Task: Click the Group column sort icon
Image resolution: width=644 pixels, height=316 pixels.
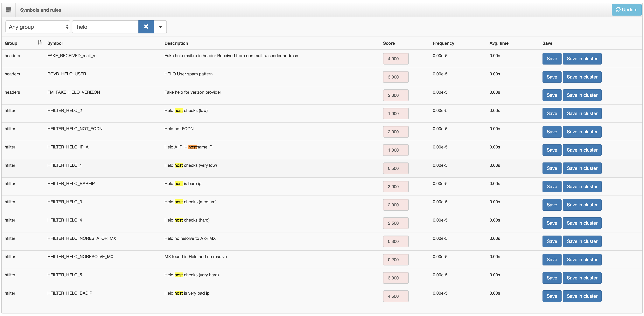Action: pos(40,43)
